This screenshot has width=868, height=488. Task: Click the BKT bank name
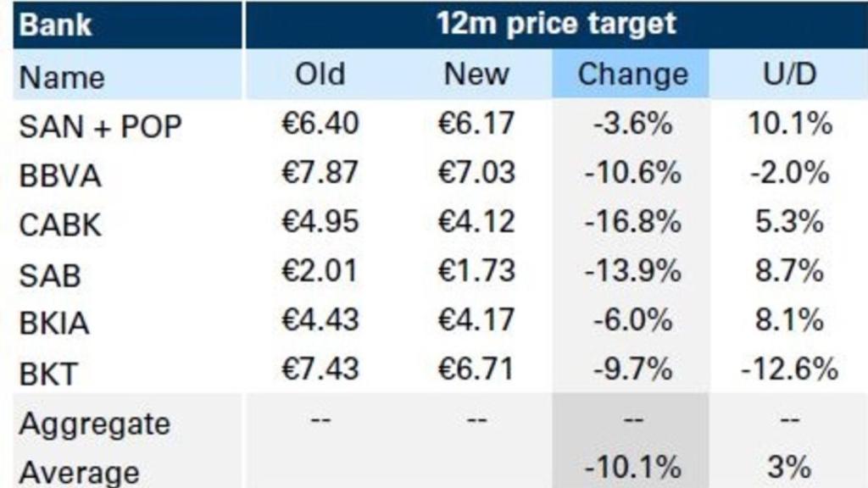[x=48, y=372]
